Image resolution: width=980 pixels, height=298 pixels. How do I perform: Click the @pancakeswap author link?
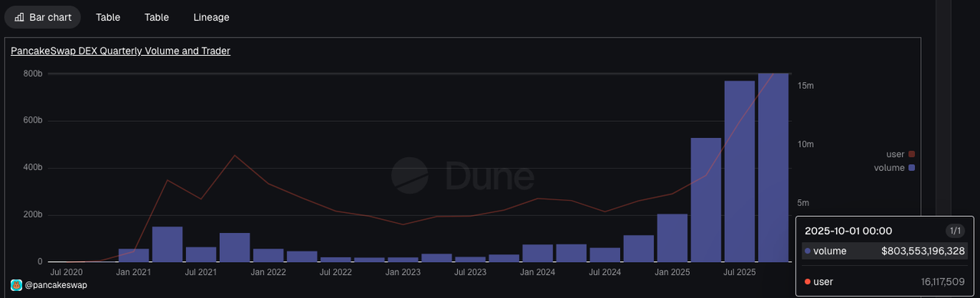56,285
